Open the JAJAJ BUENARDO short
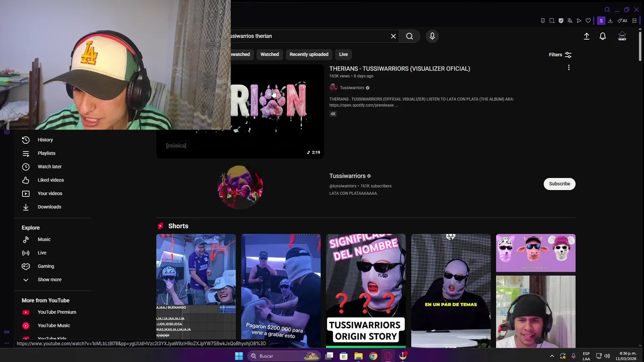The width and height of the screenshot is (644, 362). (196, 291)
